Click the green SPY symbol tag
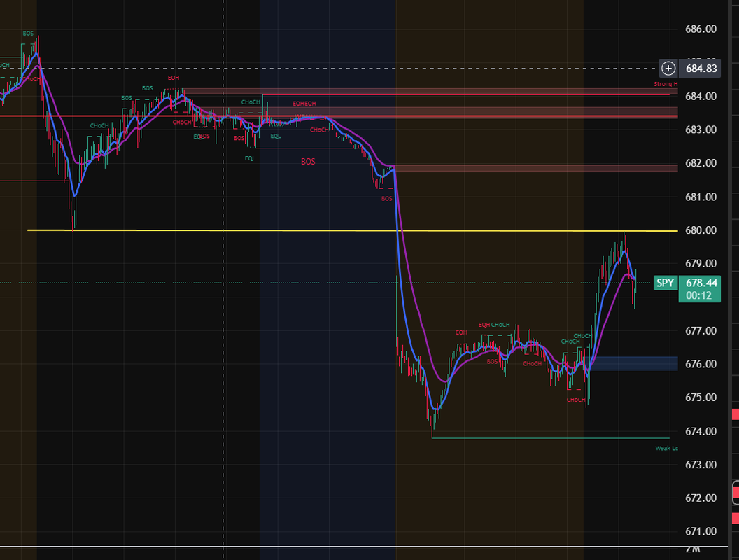Screen dimensions: 739x560 click(x=665, y=283)
